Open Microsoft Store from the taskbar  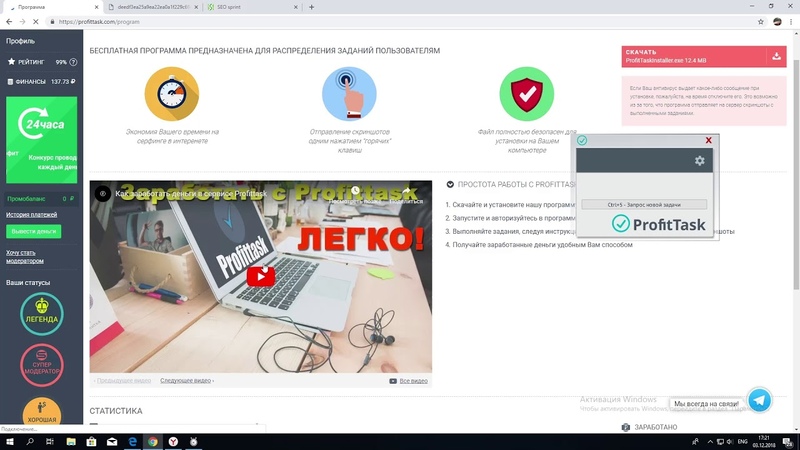[x=91, y=442]
